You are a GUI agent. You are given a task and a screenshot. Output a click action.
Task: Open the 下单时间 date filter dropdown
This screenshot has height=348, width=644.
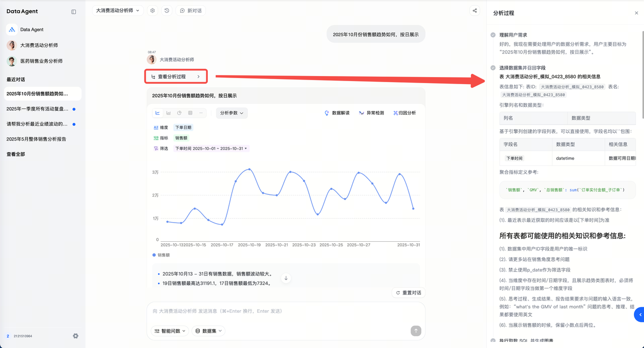(x=211, y=149)
